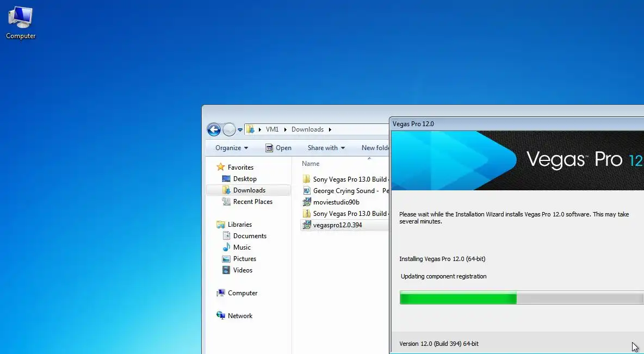The height and width of the screenshot is (354, 644).
Task: Open the recent locations dropdown arrow
Action: click(x=240, y=130)
